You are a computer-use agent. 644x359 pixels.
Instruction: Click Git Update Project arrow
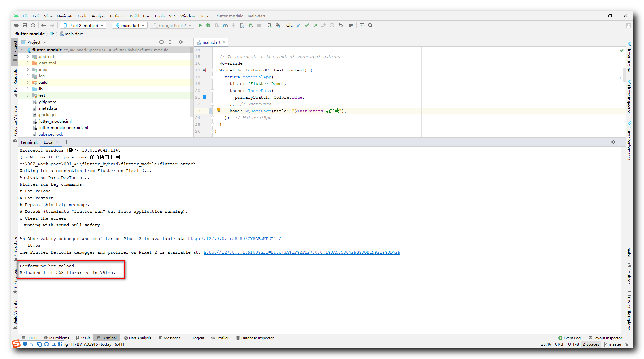click(298, 25)
